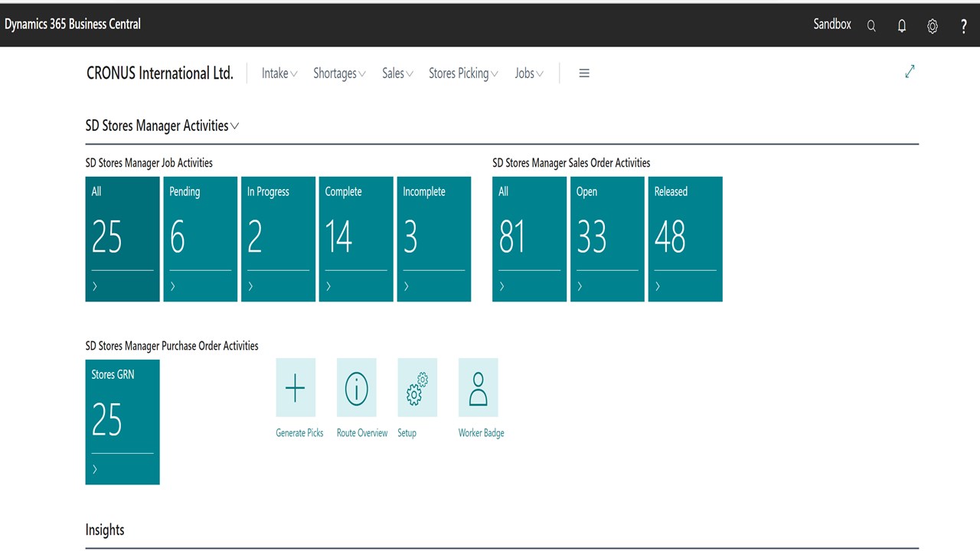The height and width of the screenshot is (551, 980).
Task: Click SD Stores Manager Job Activities heading
Action: click(149, 163)
